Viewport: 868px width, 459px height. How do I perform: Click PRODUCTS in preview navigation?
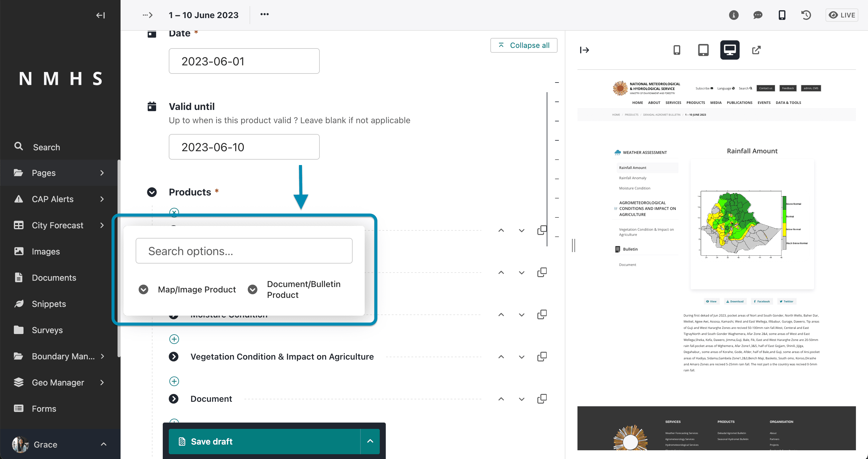click(x=696, y=103)
